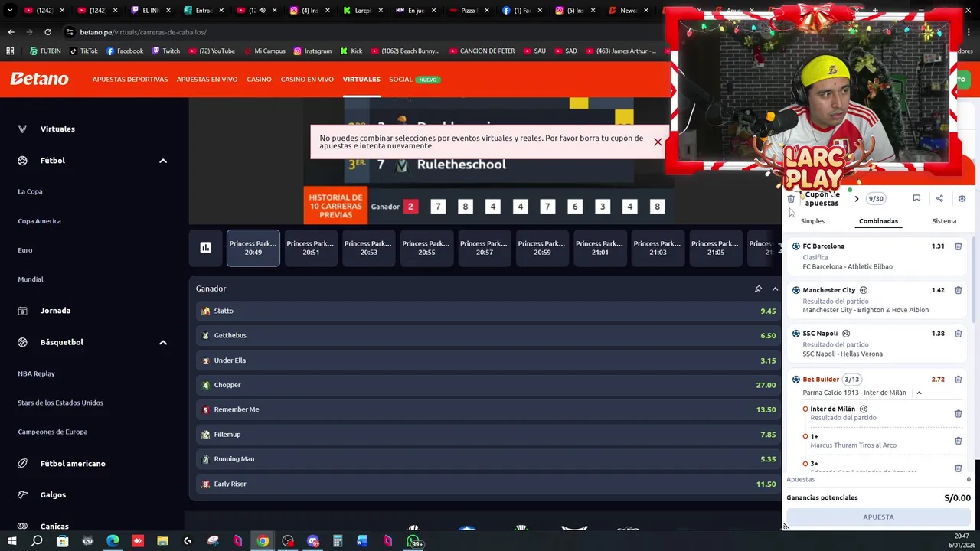Go to Apuestas en Vivo
The height and width of the screenshot is (551, 980).
click(x=207, y=80)
